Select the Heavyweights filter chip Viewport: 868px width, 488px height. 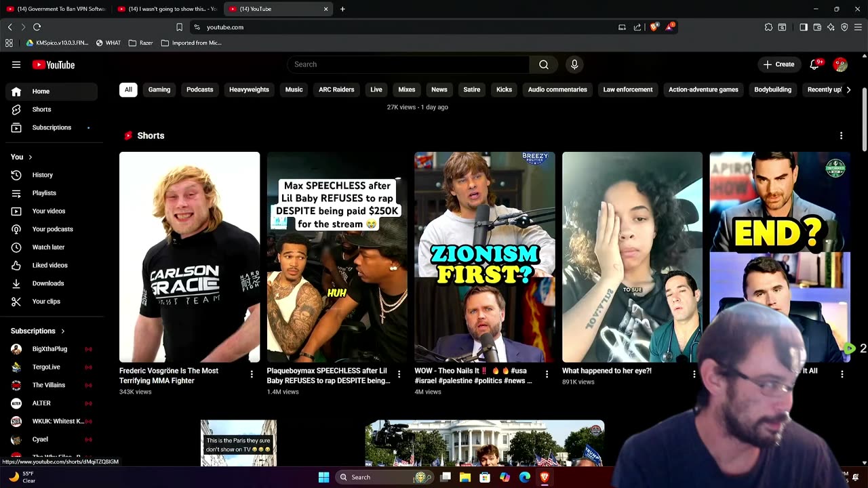(x=249, y=89)
